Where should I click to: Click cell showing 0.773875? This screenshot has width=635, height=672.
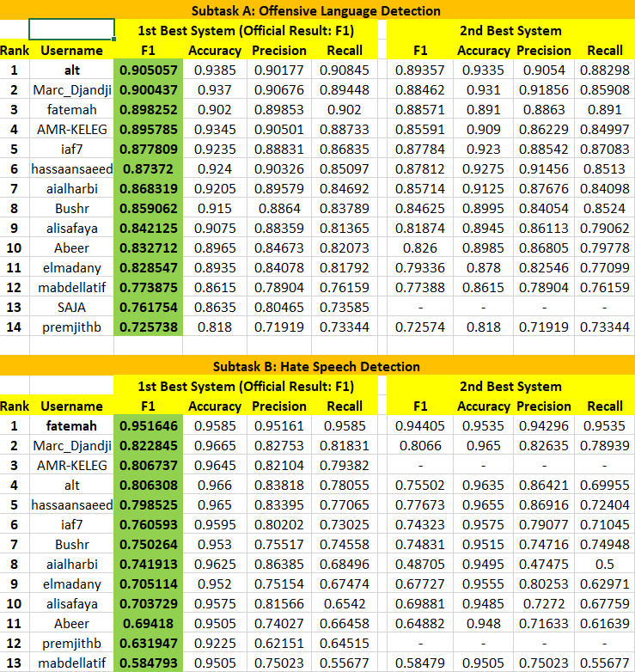(149, 287)
